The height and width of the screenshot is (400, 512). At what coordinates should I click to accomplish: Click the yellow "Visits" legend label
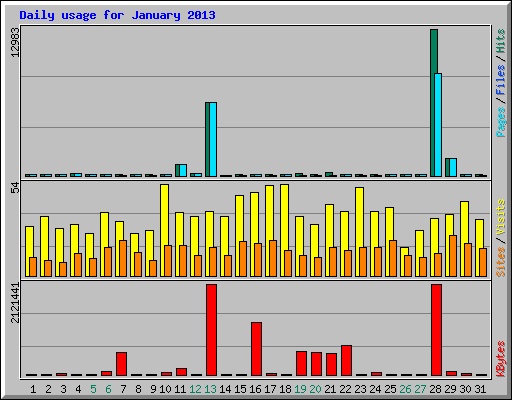tap(501, 218)
